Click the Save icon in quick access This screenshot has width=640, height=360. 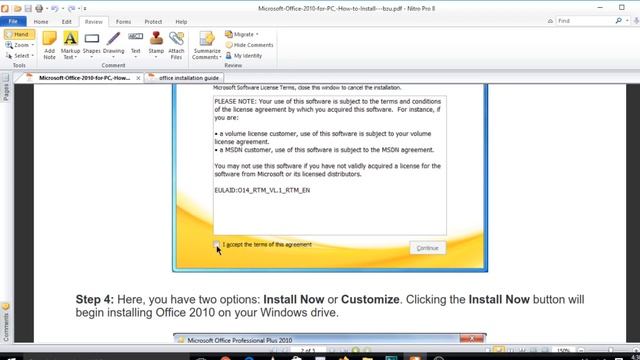28,8
